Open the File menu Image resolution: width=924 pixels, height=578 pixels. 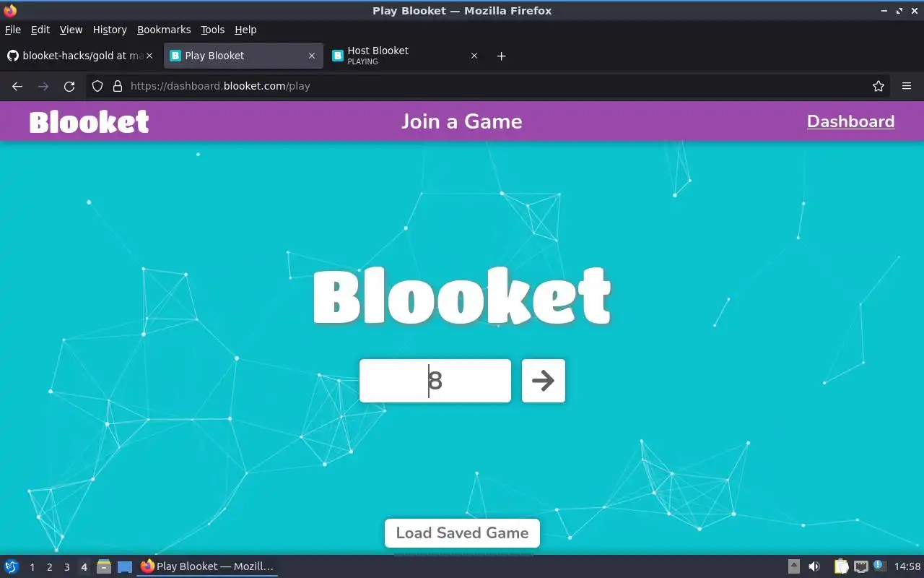13,30
